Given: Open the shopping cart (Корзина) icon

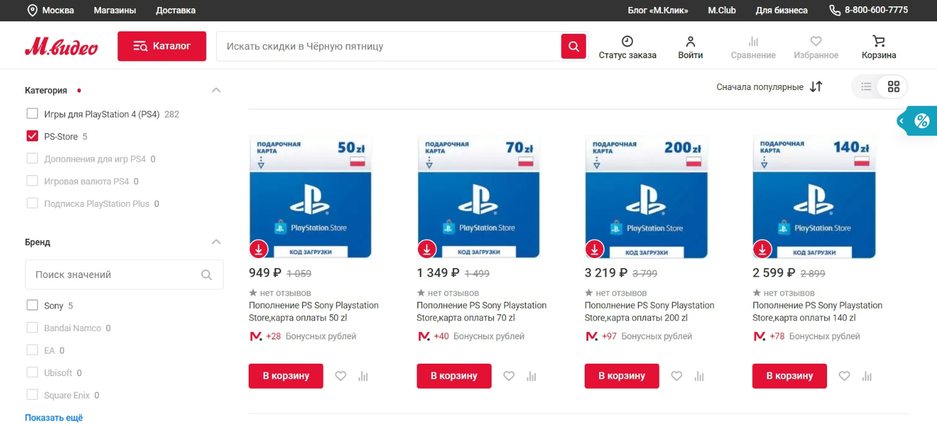Looking at the screenshot, I should 878,47.
